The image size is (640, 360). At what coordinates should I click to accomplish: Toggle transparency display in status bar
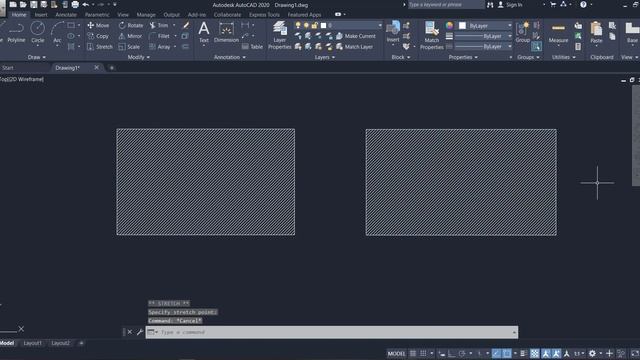[x=535, y=353]
